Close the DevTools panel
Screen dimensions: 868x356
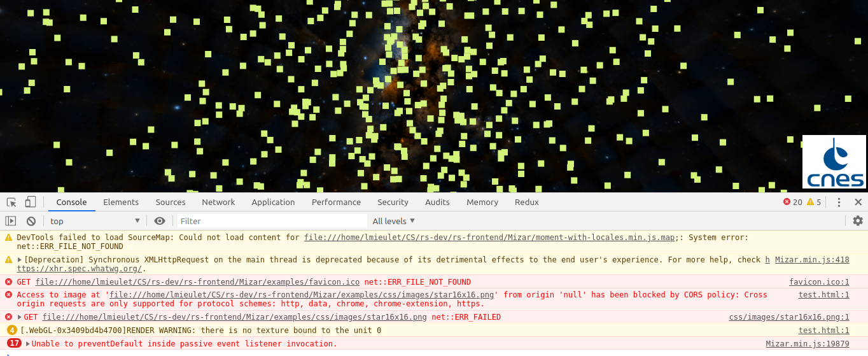(858, 202)
